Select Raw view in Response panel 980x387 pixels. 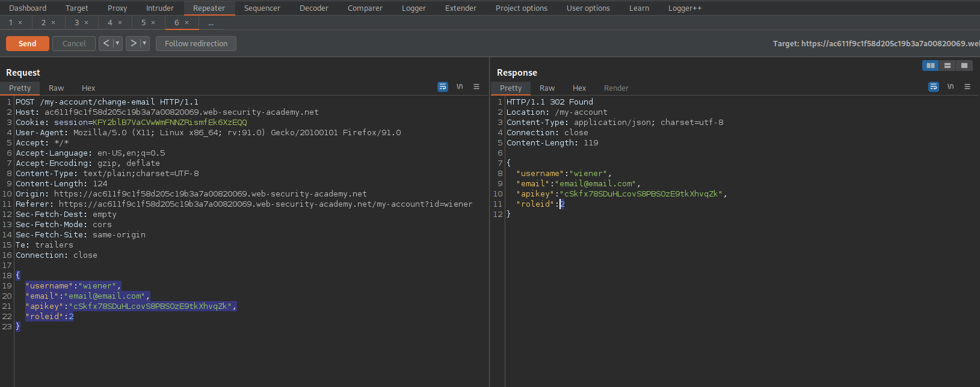coord(547,88)
